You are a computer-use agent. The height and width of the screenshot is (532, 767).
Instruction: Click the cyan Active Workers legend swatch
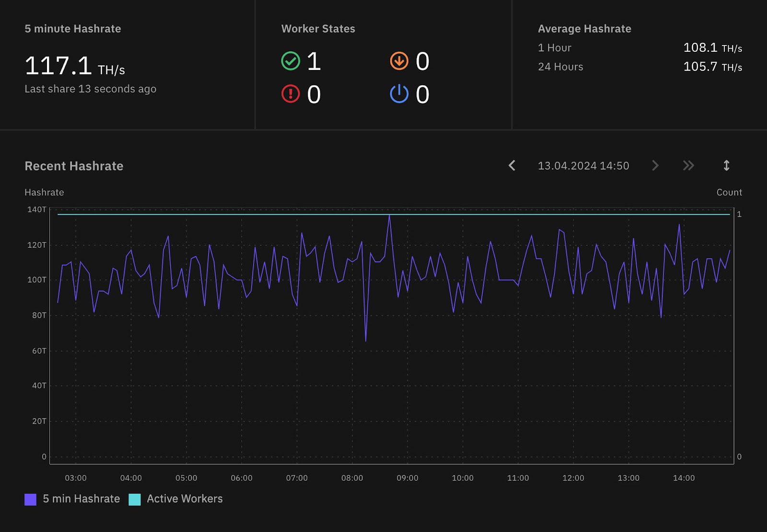135,499
